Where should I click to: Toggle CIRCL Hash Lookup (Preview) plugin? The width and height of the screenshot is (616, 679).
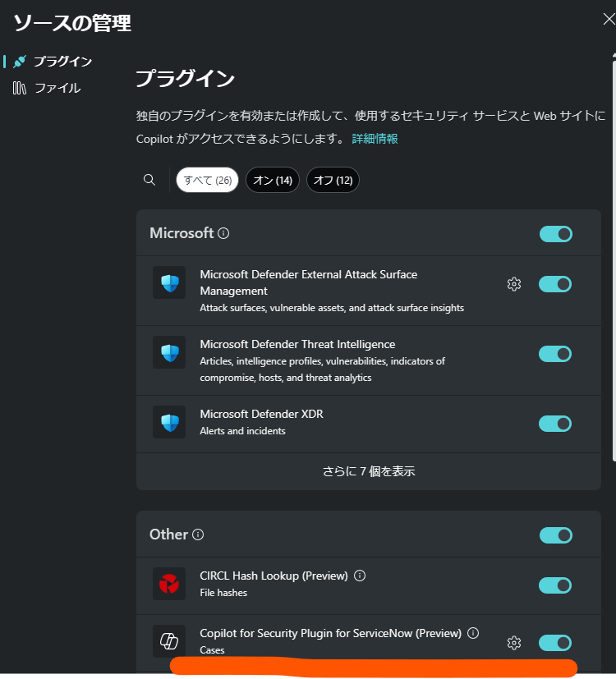[x=555, y=585]
